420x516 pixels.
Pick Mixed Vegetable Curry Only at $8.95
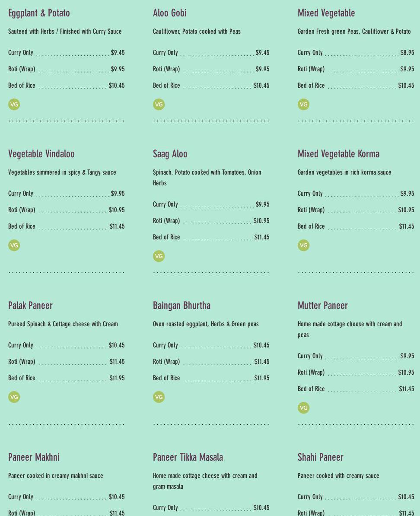356,53
